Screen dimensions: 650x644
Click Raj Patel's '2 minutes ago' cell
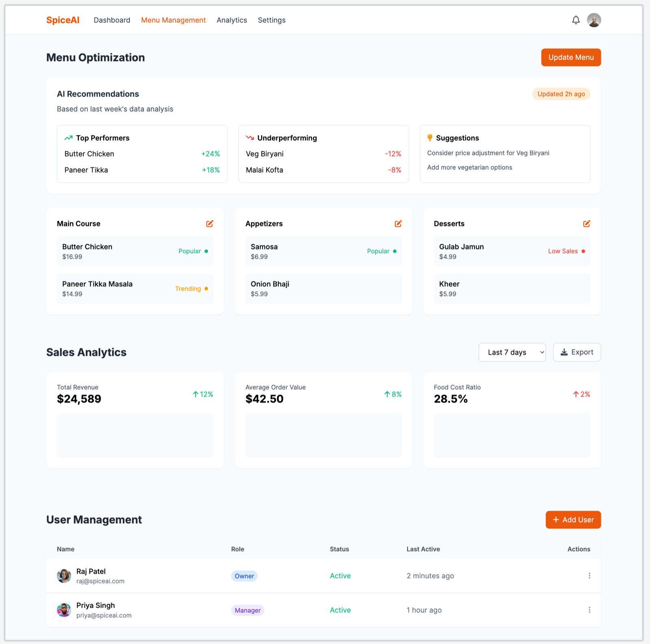[430, 576]
